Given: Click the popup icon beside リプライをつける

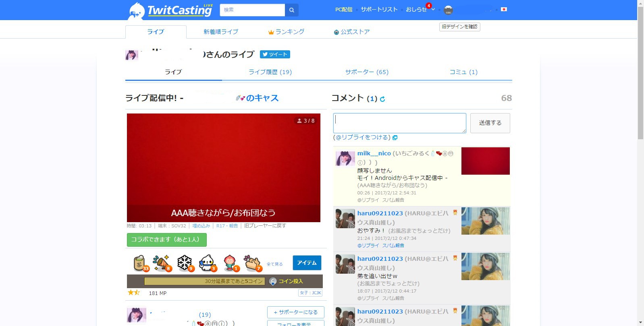Looking at the screenshot, I should pyautogui.click(x=395, y=138).
